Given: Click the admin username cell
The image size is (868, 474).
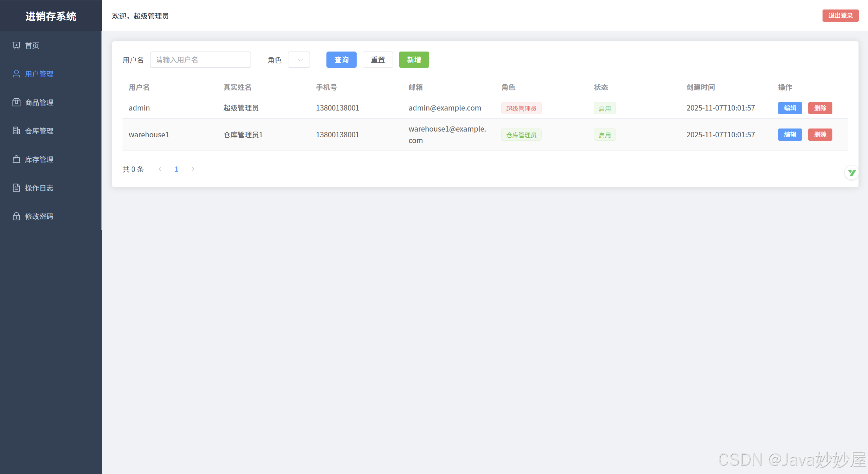Looking at the screenshot, I should 139,108.
